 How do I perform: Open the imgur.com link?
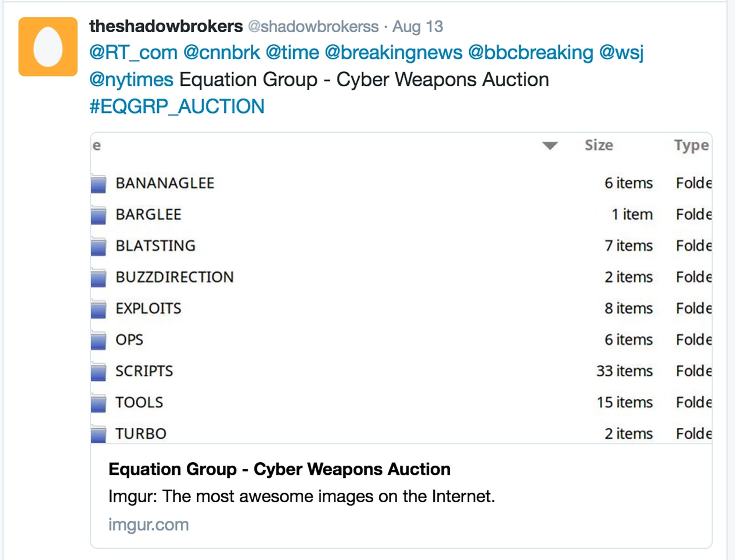[x=148, y=525]
